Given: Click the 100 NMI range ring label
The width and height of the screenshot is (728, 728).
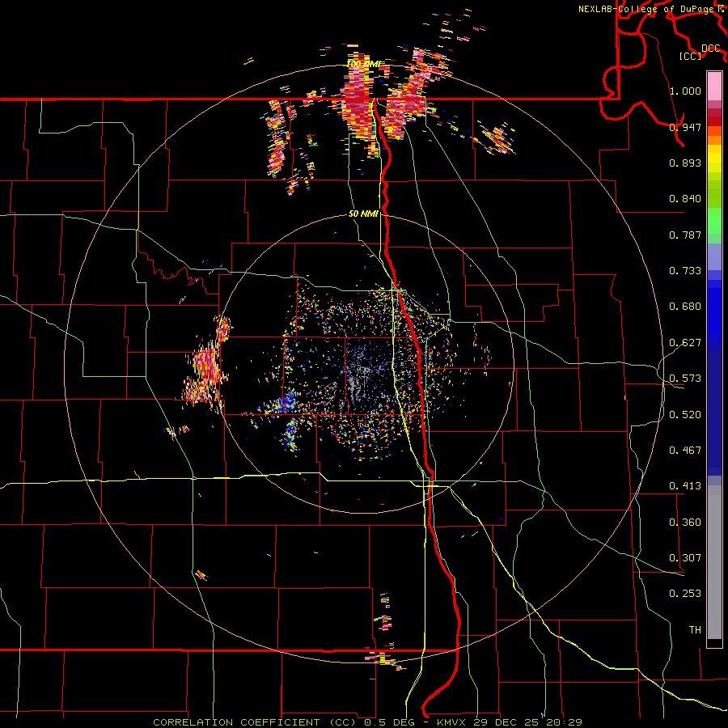Looking at the screenshot, I should 364,64.
